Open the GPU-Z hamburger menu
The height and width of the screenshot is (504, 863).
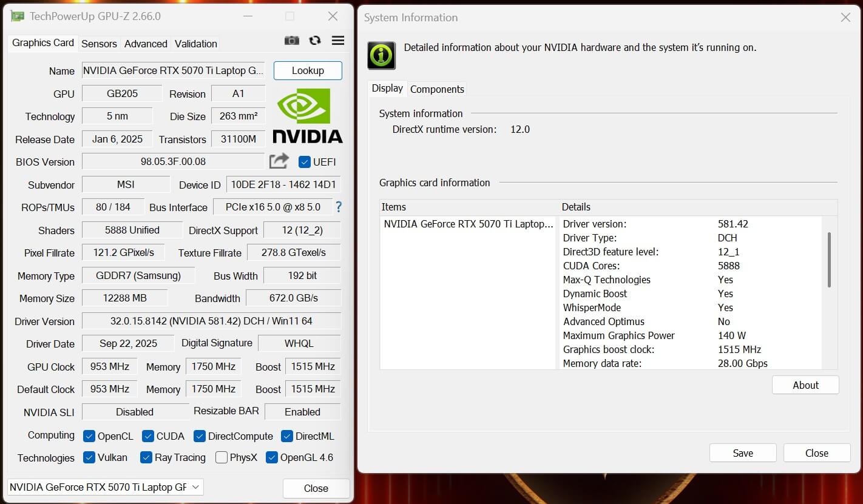click(x=338, y=40)
